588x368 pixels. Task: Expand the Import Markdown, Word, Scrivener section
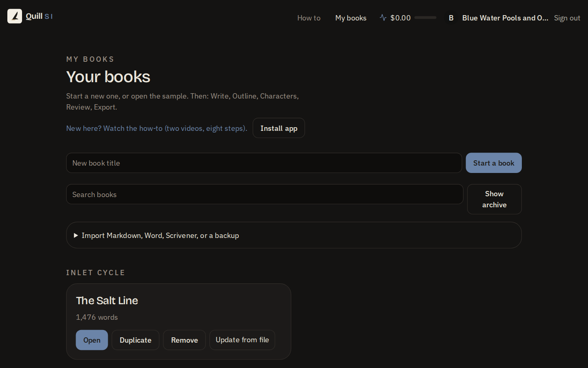pyautogui.click(x=294, y=235)
